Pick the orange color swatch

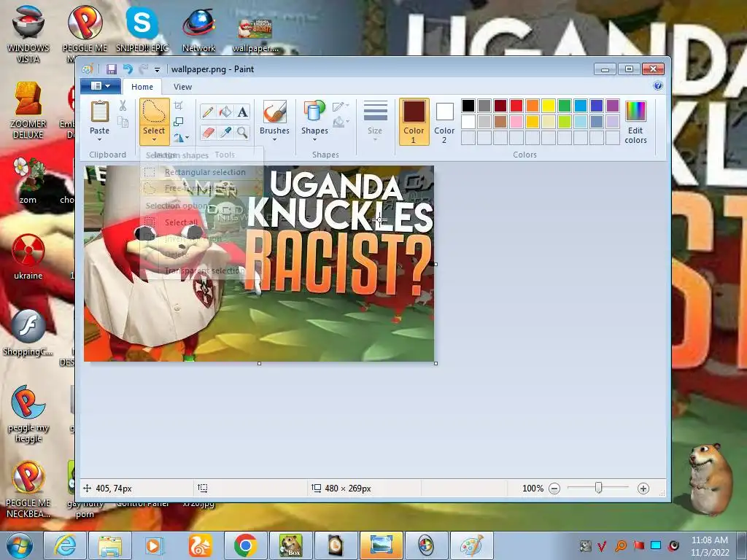[x=533, y=106]
